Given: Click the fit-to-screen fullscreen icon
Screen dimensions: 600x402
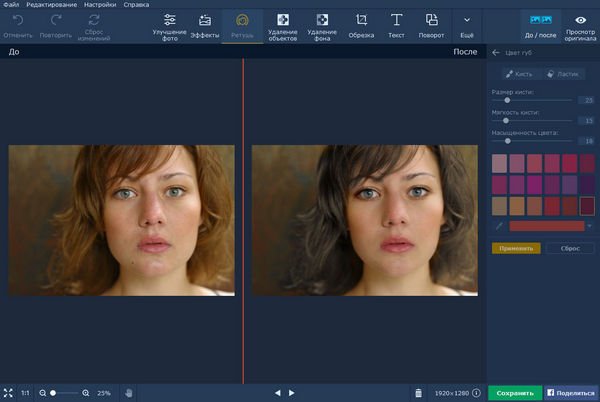Looking at the screenshot, I should point(8,393).
